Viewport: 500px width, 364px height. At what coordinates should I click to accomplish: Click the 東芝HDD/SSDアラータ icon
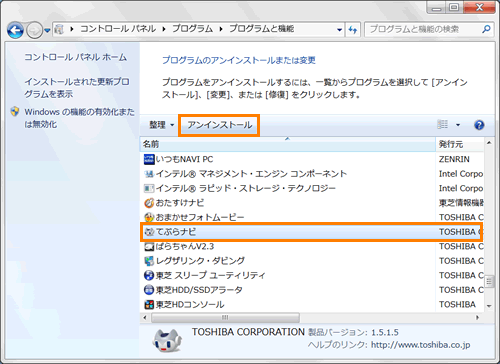click(x=149, y=290)
